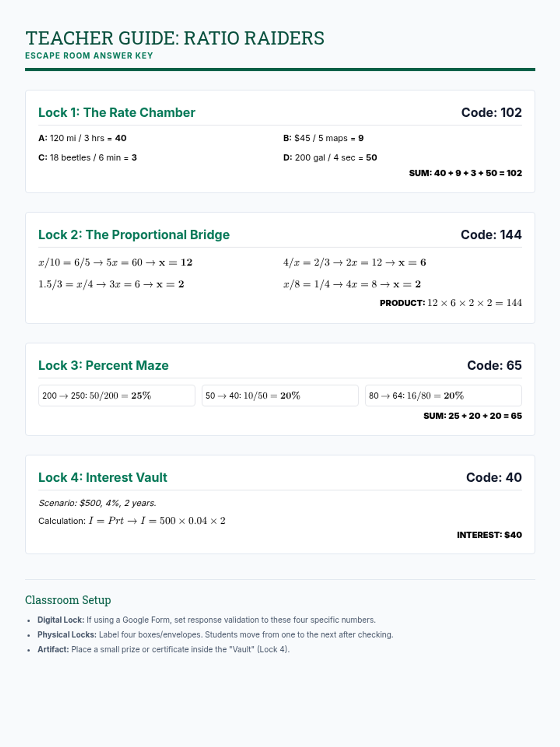Click the '200 → 250' percent box
The height and width of the screenshot is (747, 560).
pyautogui.click(x=117, y=395)
